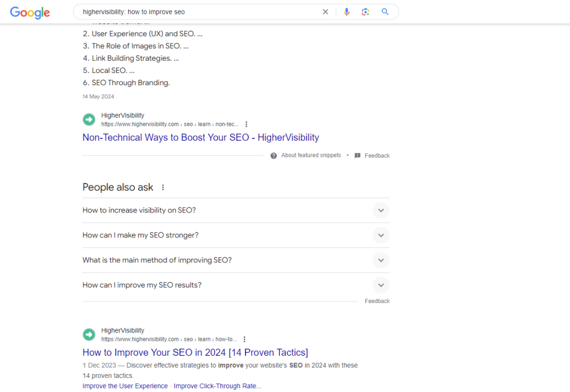
Task: Expand "How to increase visibility on SEO?"
Action: [x=381, y=210]
